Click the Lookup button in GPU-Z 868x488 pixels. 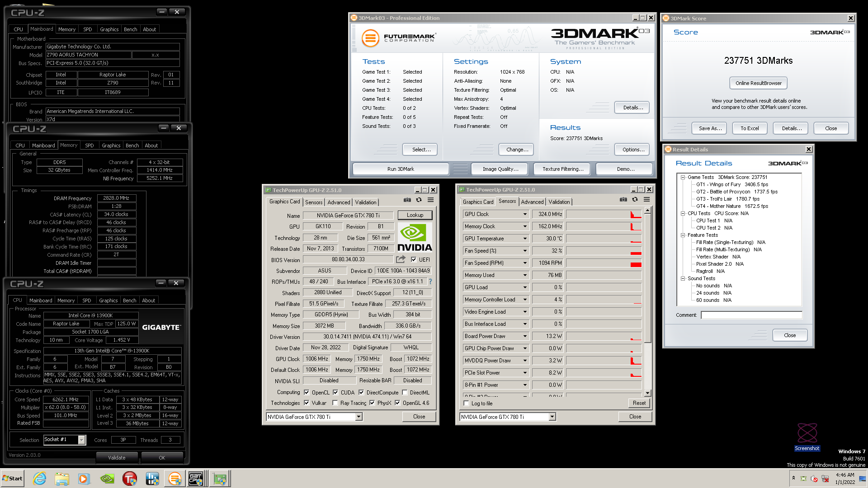point(415,215)
